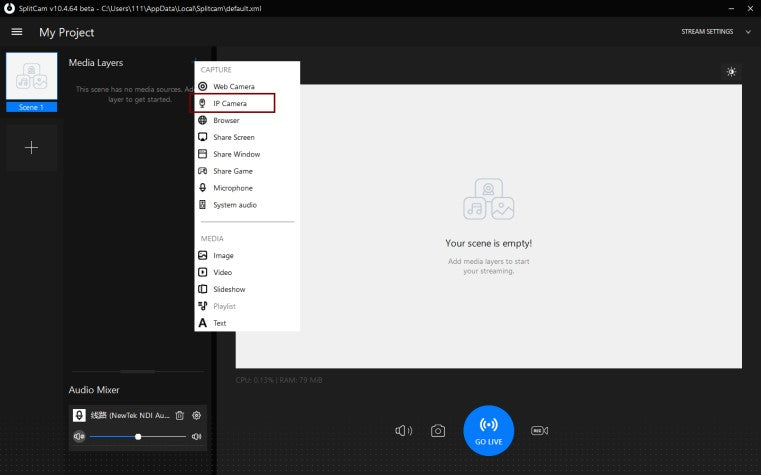Expand the Stream Settings dropdown
Viewport: 761px width, 475px height.
tap(706, 32)
